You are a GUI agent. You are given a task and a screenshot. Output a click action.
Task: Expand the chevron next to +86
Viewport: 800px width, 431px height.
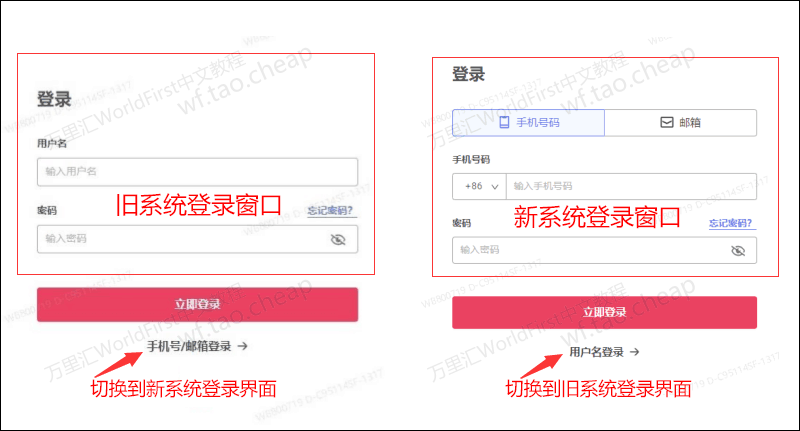494,187
